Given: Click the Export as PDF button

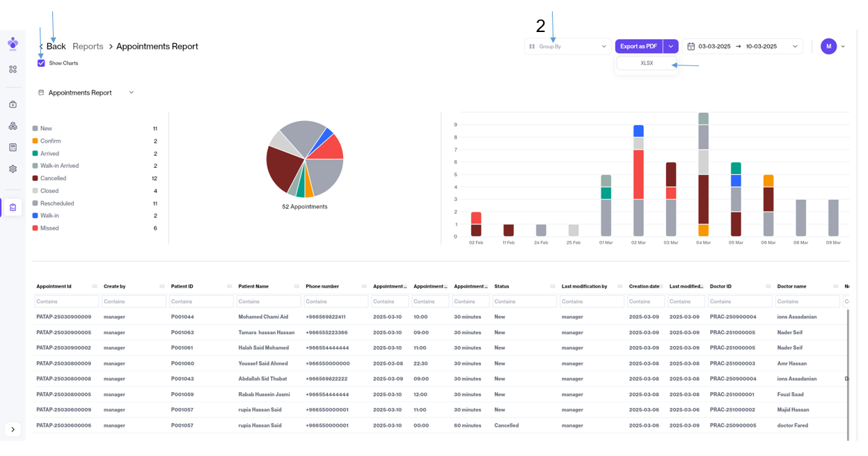Looking at the screenshot, I should [638, 47].
